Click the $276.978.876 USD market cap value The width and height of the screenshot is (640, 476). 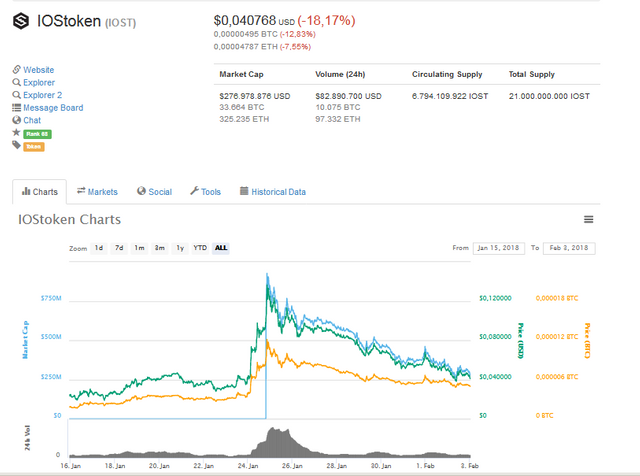coord(255,96)
